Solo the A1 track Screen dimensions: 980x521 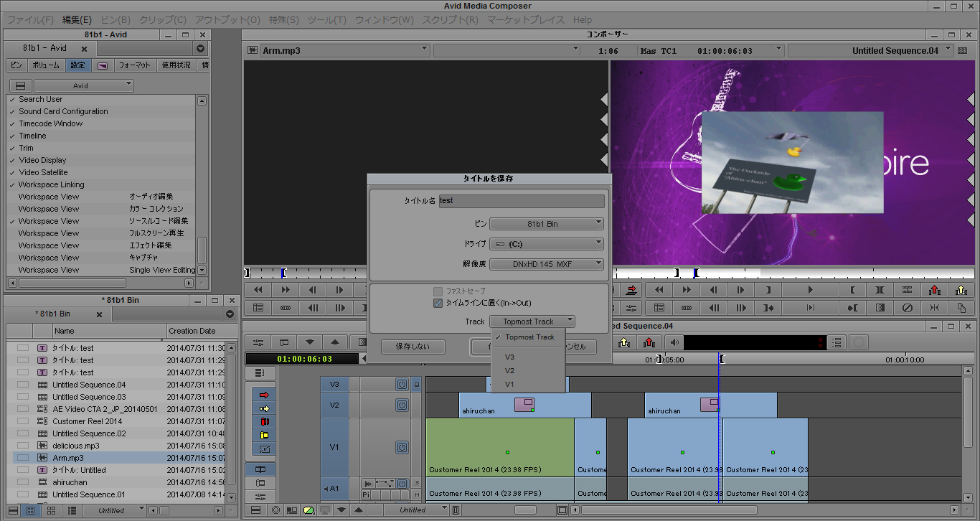point(417,484)
